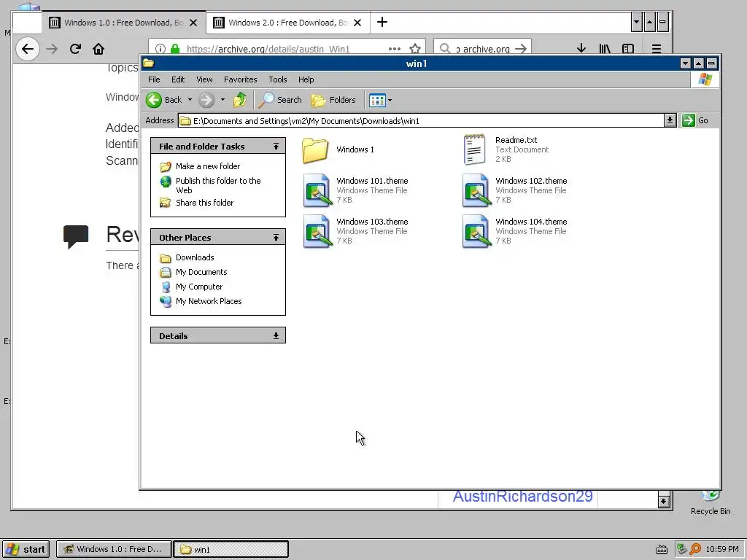Open the View menu
This screenshot has height=560, width=747.
pos(204,79)
